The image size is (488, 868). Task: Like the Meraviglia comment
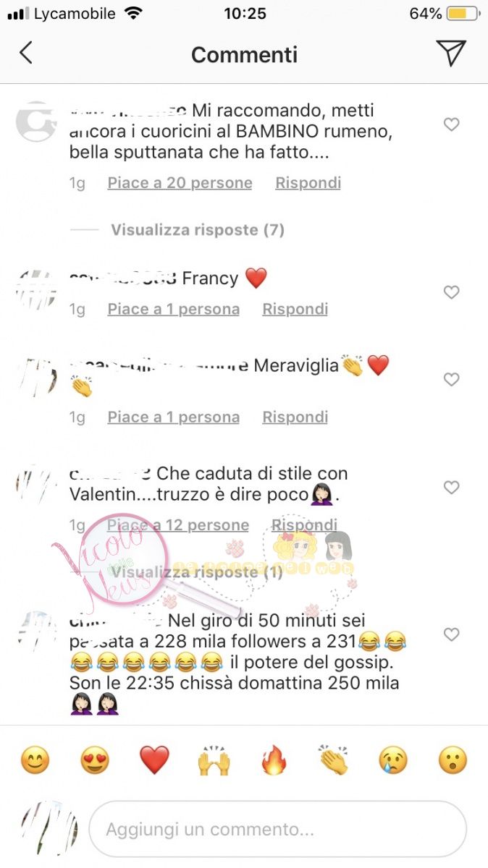click(x=451, y=379)
